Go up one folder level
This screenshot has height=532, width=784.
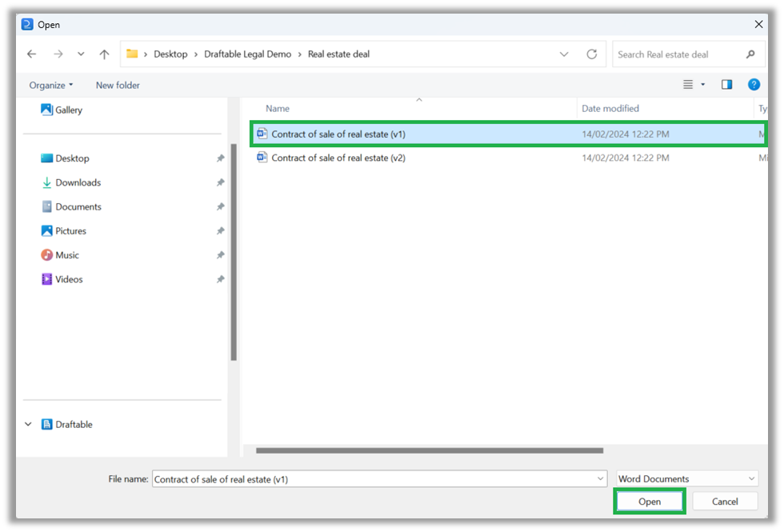[x=104, y=54]
